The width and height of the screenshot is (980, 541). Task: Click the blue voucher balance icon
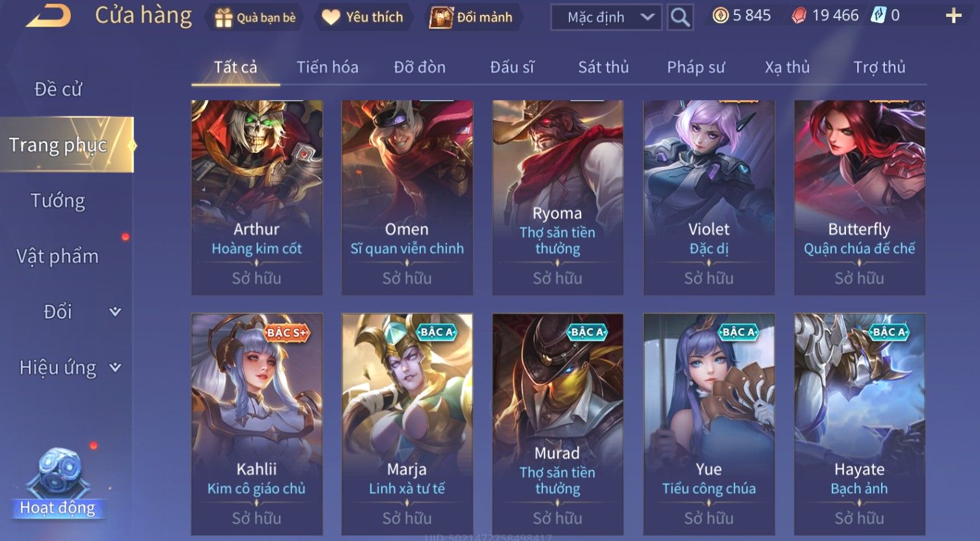pos(878,16)
